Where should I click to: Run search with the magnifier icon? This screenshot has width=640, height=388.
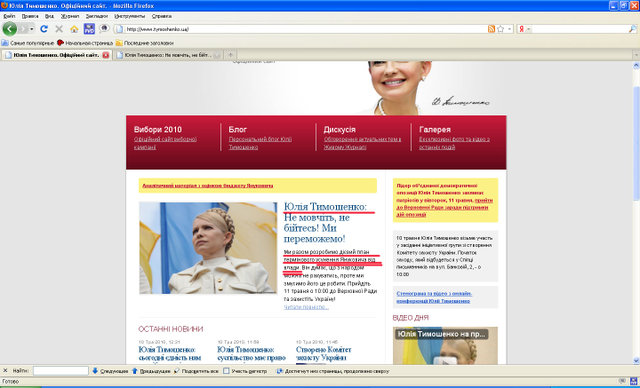click(632, 29)
